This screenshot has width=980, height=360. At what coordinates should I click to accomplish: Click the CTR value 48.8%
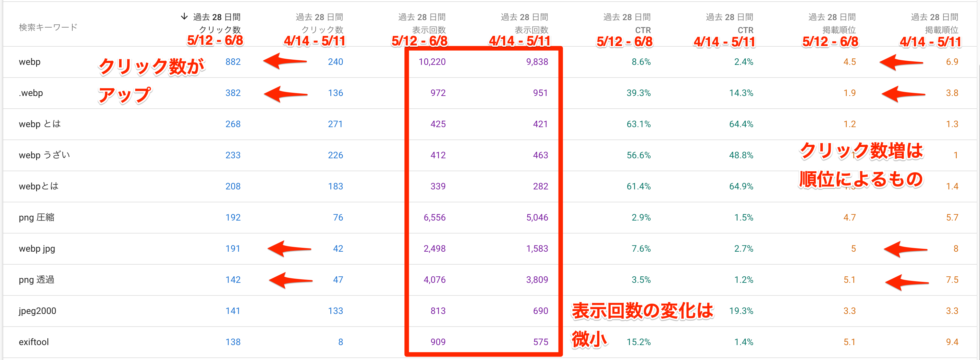(741, 155)
